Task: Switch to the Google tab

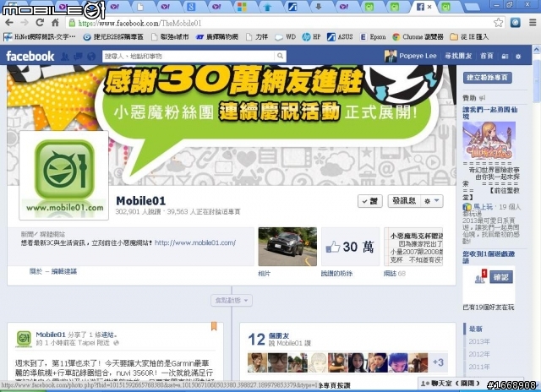Action: [191, 7]
